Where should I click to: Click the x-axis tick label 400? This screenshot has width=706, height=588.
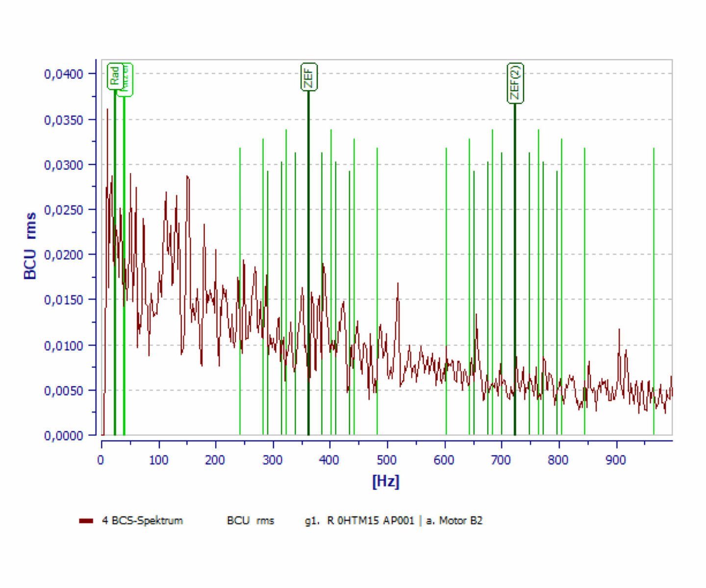click(x=329, y=460)
